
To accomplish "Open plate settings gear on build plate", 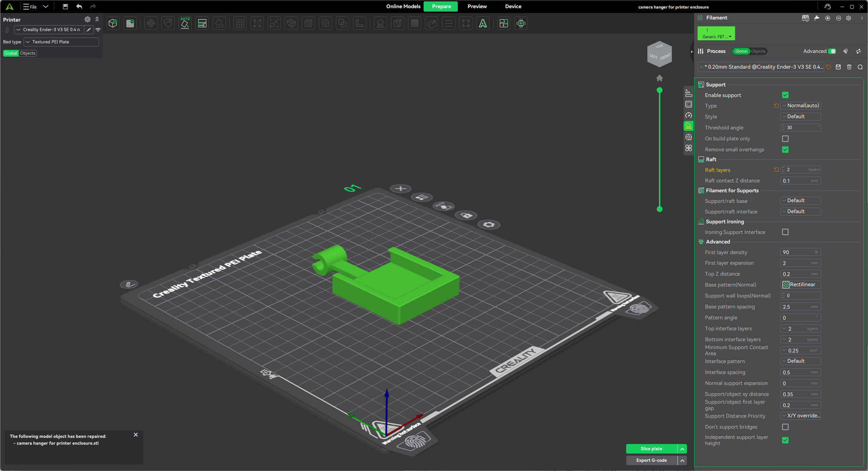I will click(489, 224).
